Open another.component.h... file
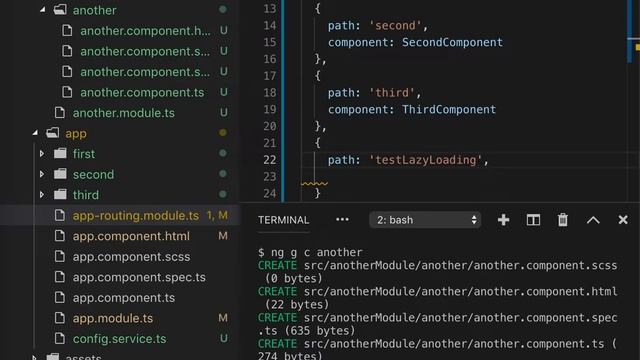 [x=145, y=31]
